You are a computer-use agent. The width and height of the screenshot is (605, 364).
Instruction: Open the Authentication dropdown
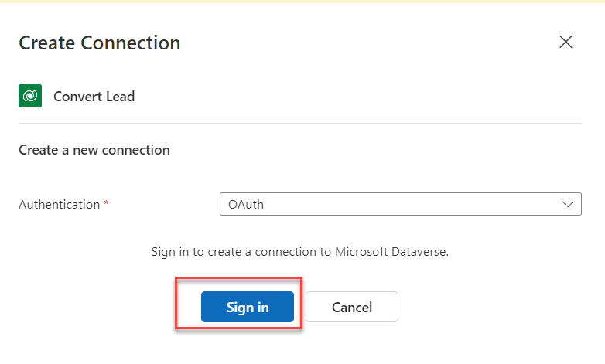point(401,204)
